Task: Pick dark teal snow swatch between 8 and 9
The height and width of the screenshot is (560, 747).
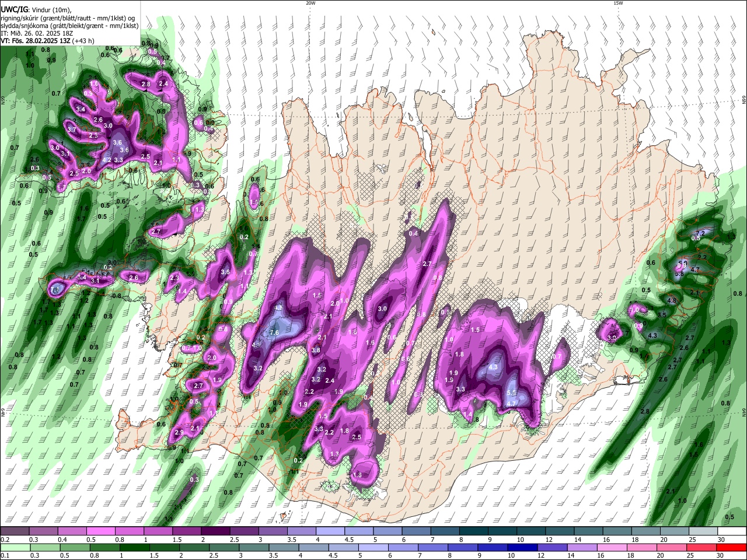Action: [473, 531]
